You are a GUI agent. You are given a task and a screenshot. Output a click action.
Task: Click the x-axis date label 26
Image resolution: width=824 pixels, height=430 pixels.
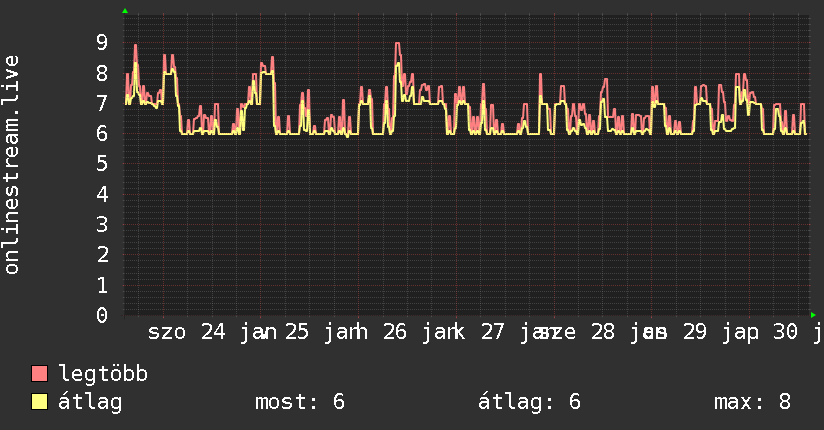[x=395, y=332]
